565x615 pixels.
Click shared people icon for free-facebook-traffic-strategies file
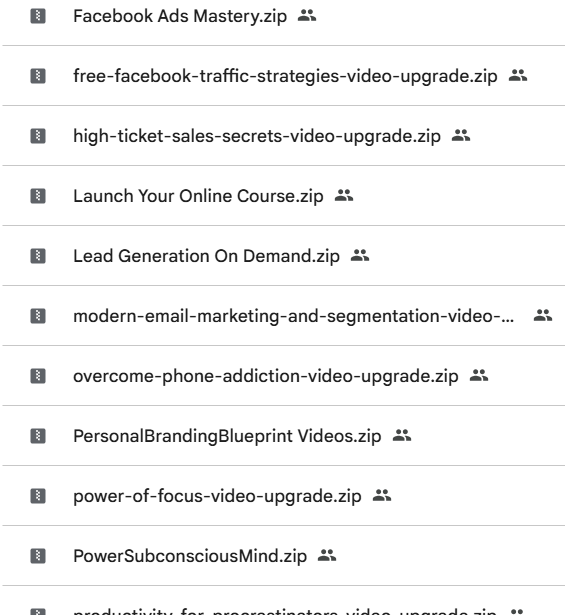[518, 75]
